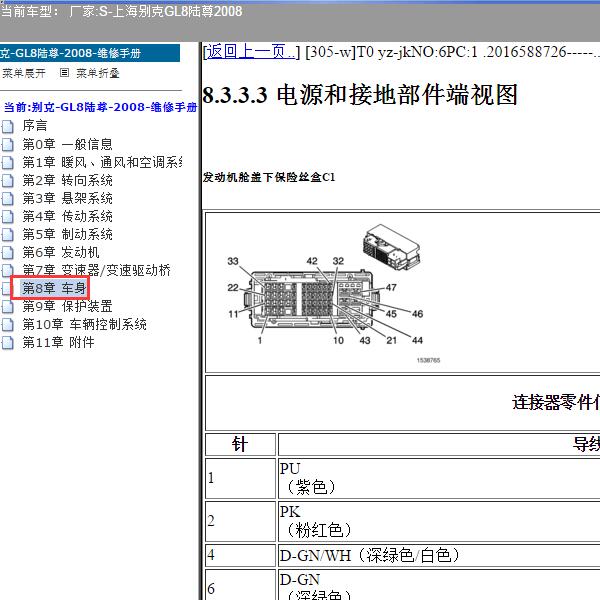Click page icon next to 第1章
Image resolution: width=600 pixels, height=600 pixels.
tap(8, 162)
